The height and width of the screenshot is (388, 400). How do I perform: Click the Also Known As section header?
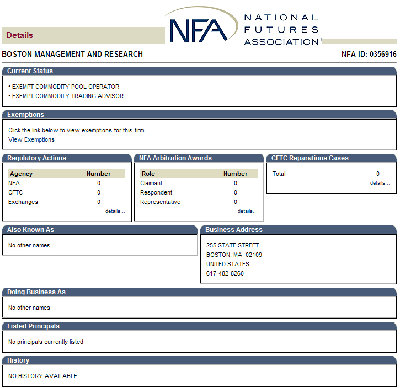(x=100, y=230)
